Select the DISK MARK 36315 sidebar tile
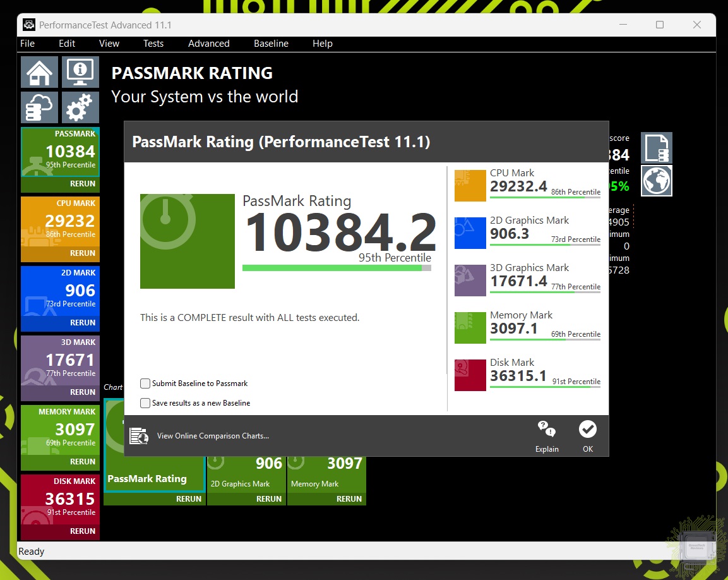This screenshot has height=580, width=728. (61, 500)
